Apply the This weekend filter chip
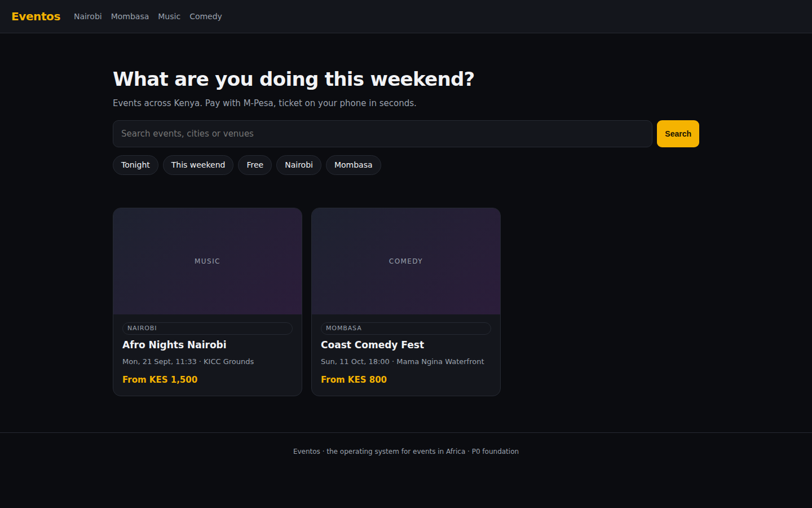 tap(198, 165)
